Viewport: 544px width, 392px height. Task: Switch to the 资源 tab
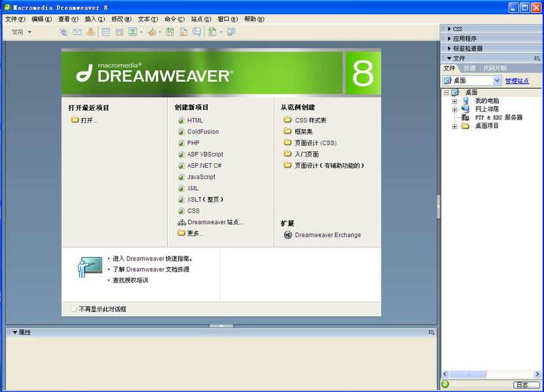pos(469,68)
